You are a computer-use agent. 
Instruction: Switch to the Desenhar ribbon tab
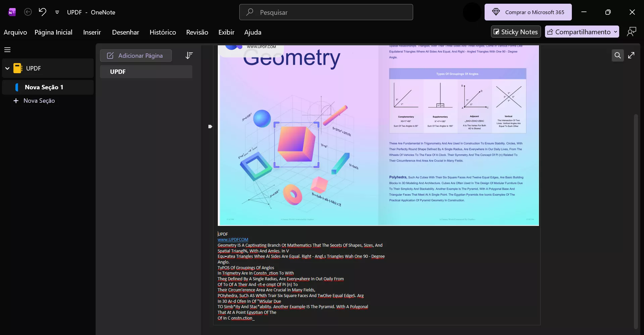126,32
